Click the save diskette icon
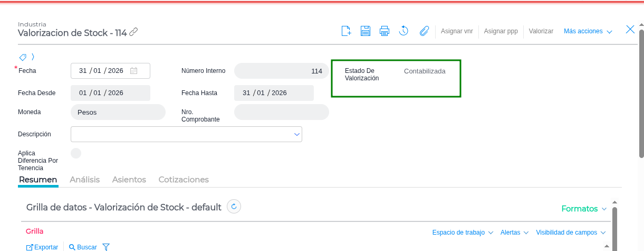The height and width of the screenshot is (251, 644). [366, 31]
